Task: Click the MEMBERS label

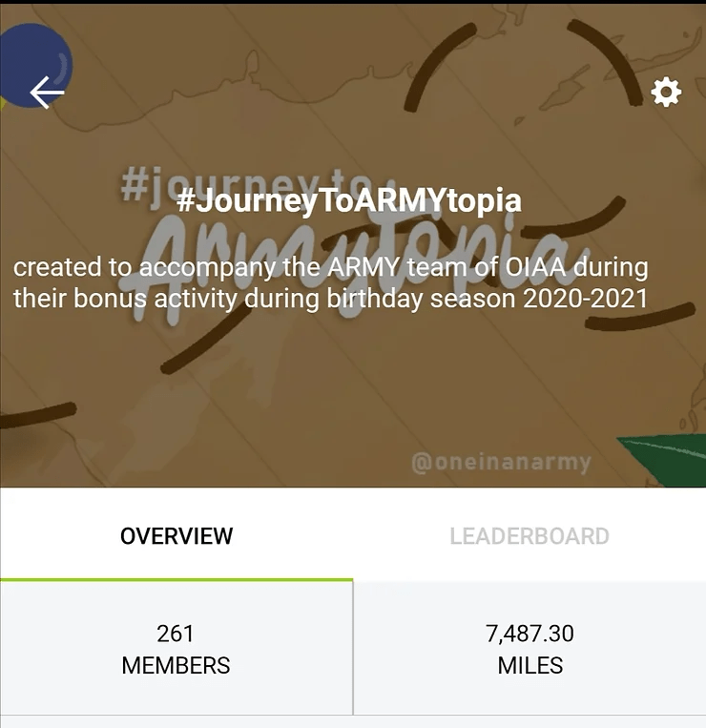Action: click(176, 665)
